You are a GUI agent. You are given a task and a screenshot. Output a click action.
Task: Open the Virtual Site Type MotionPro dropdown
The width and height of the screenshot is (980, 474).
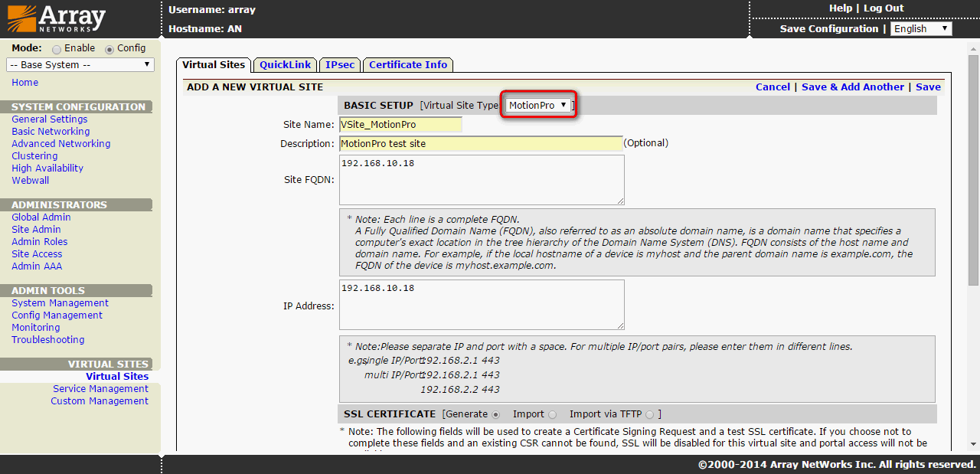click(539, 105)
